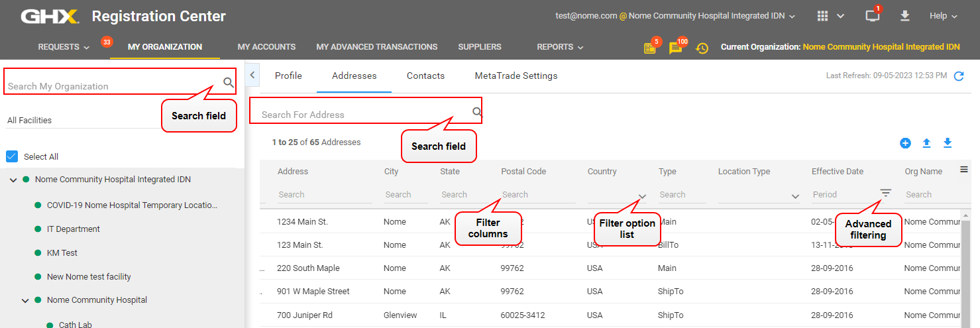Sort by the Effective Date column header

click(x=838, y=171)
